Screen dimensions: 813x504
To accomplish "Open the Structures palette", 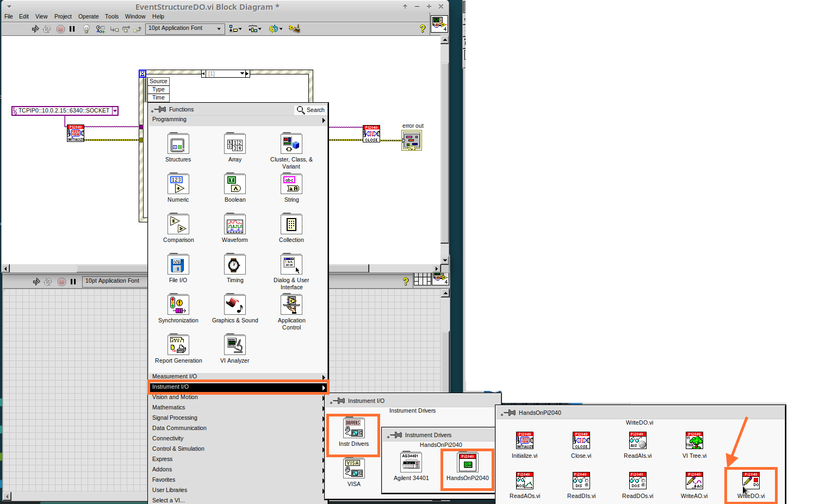I will click(178, 144).
